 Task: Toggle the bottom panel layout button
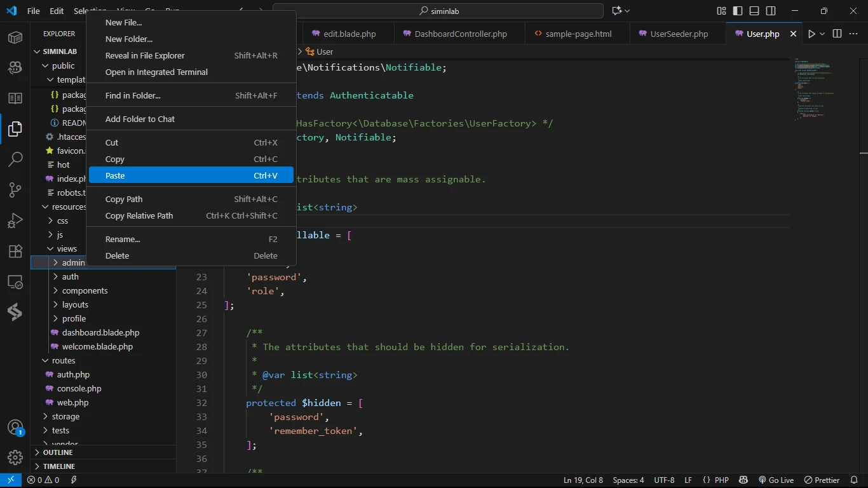[x=754, y=11]
